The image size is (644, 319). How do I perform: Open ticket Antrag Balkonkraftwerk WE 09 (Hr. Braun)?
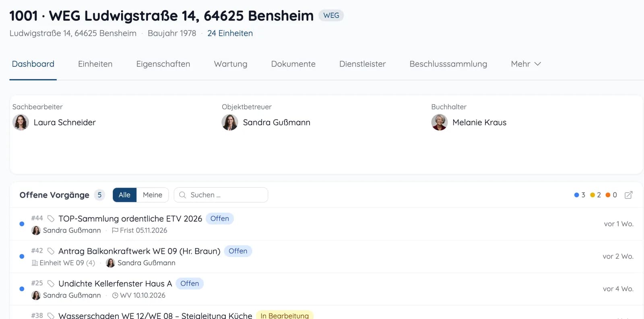pos(139,251)
